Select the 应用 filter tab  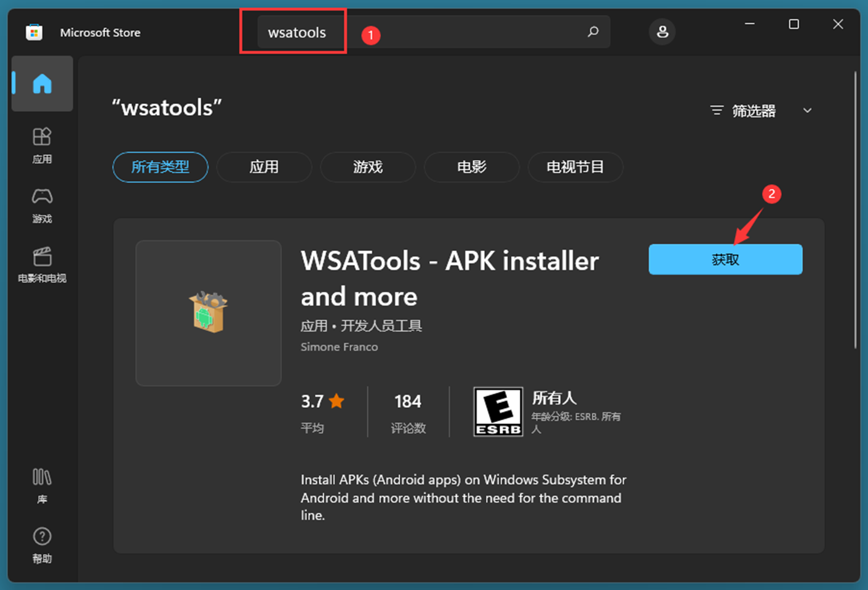[x=264, y=167]
